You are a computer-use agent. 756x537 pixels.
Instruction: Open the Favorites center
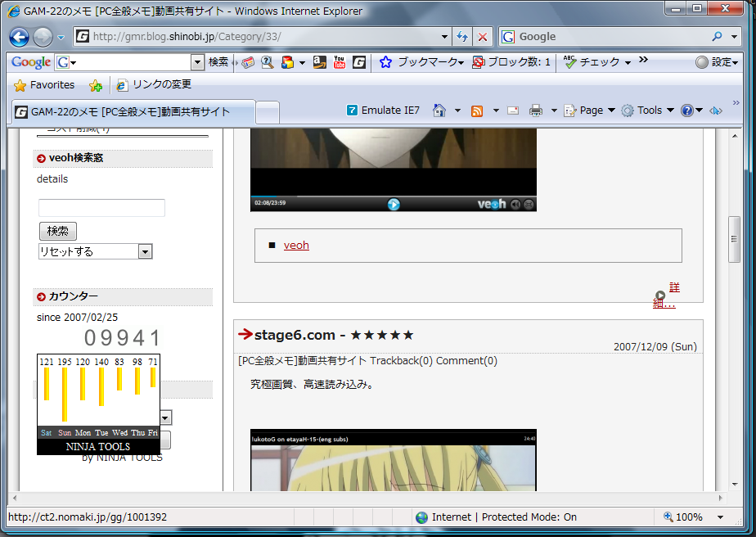(44, 85)
